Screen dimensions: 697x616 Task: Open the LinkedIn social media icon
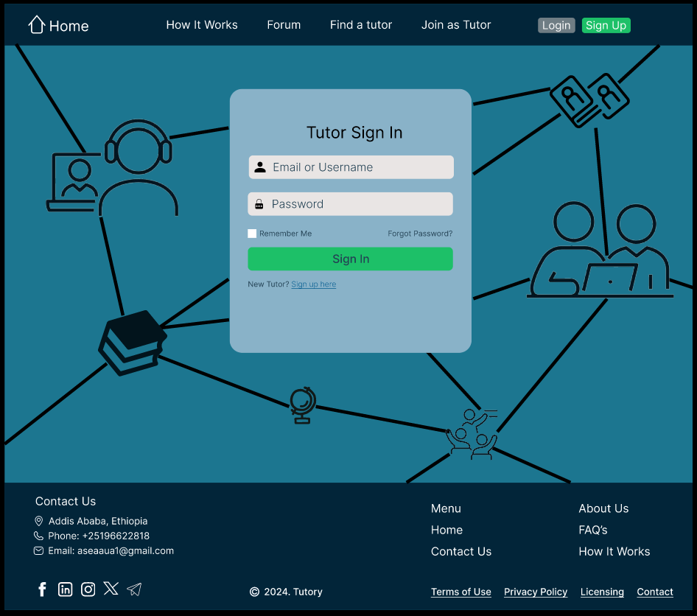tap(65, 589)
